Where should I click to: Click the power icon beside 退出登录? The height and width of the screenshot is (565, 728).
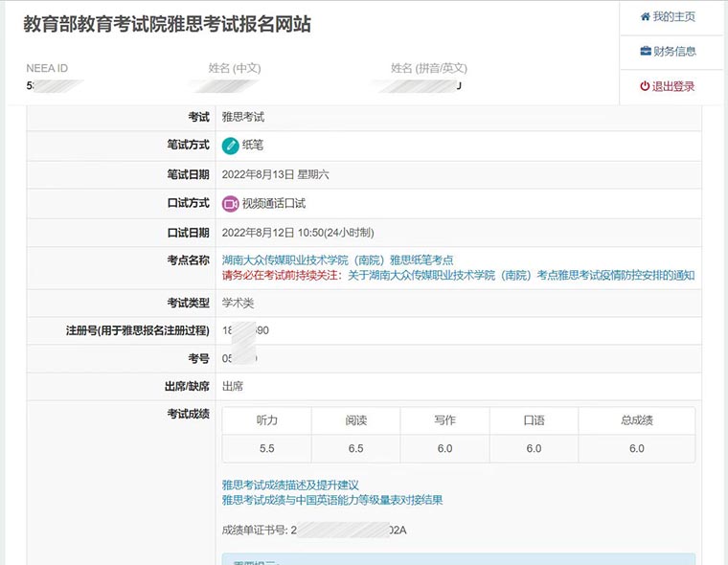click(x=645, y=86)
